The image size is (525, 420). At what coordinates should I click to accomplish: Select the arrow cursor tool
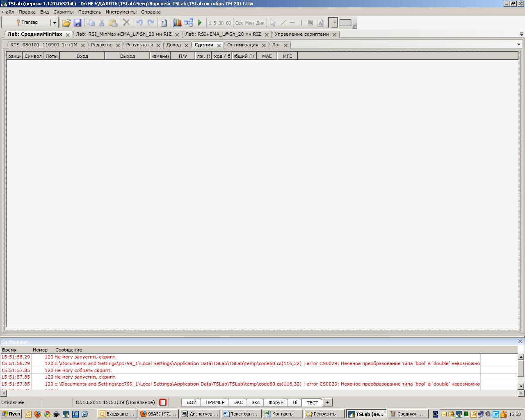(x=273, y=23)
